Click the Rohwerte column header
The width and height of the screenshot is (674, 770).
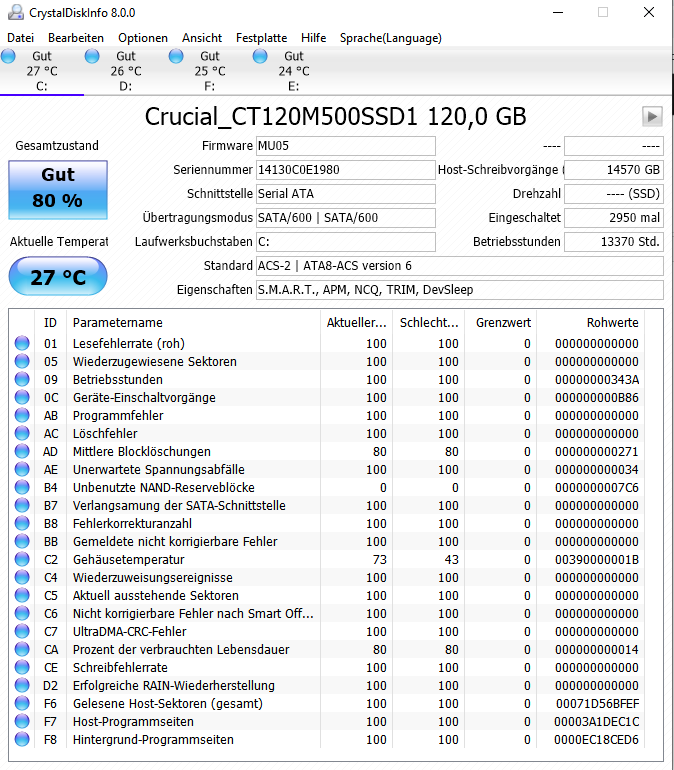click(x=591, y=323)
